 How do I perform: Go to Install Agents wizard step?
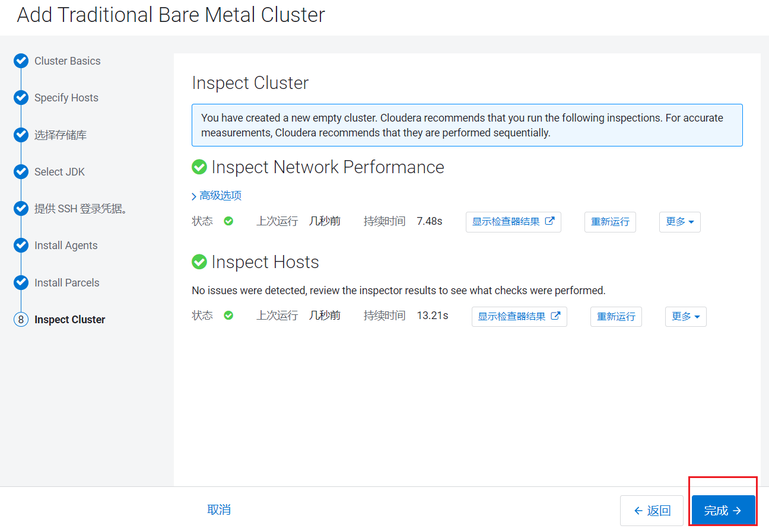(66, 246)
